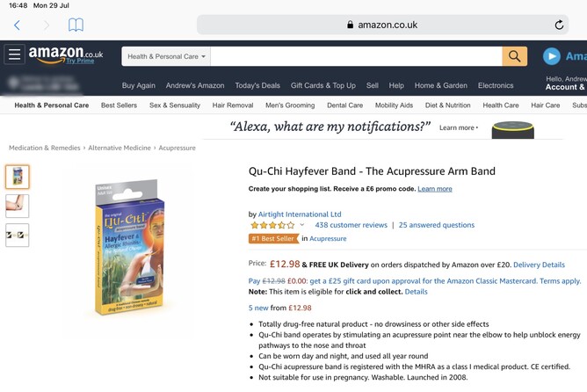The image size is (587, 392).
Task: Click the blue play button icon
Action: pos(551,56)
